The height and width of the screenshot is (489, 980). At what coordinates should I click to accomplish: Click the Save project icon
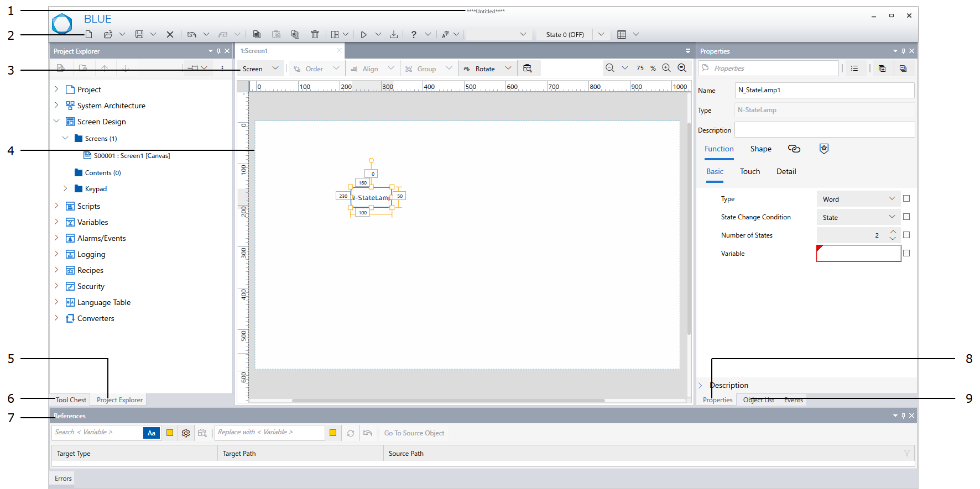coord(139,34)
